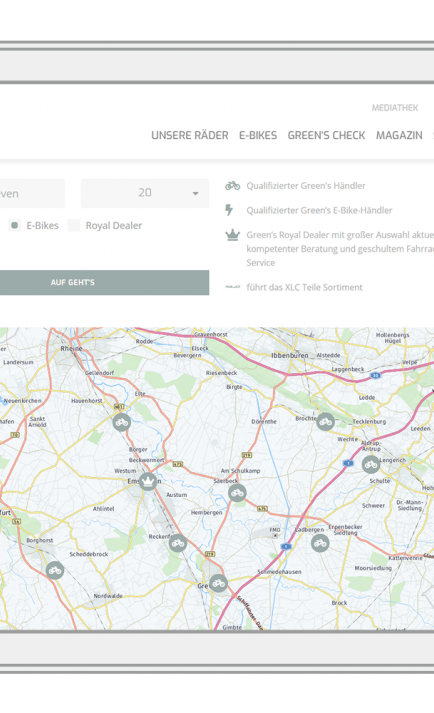Image resolution: width=434 pixels, height=713 pixels.
Task: Click the Ibbenbüren label on the map
Action: (290, 355)
